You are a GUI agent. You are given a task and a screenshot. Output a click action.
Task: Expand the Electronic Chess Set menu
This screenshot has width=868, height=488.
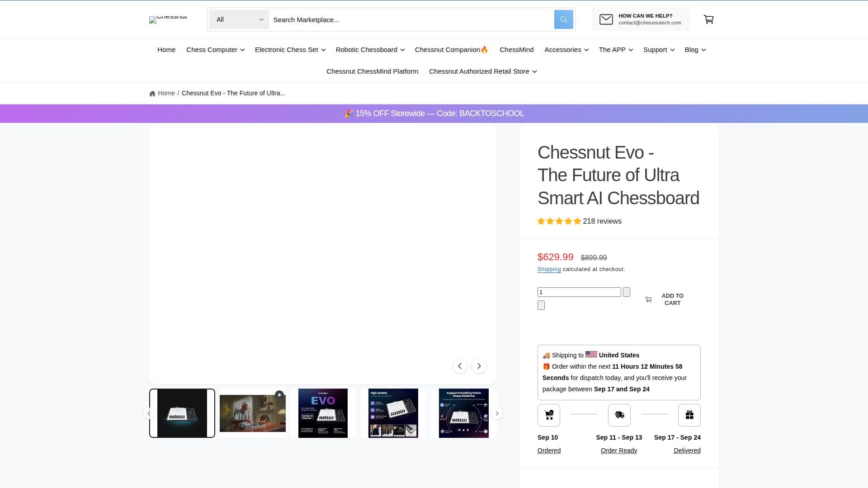coord(290,50)
